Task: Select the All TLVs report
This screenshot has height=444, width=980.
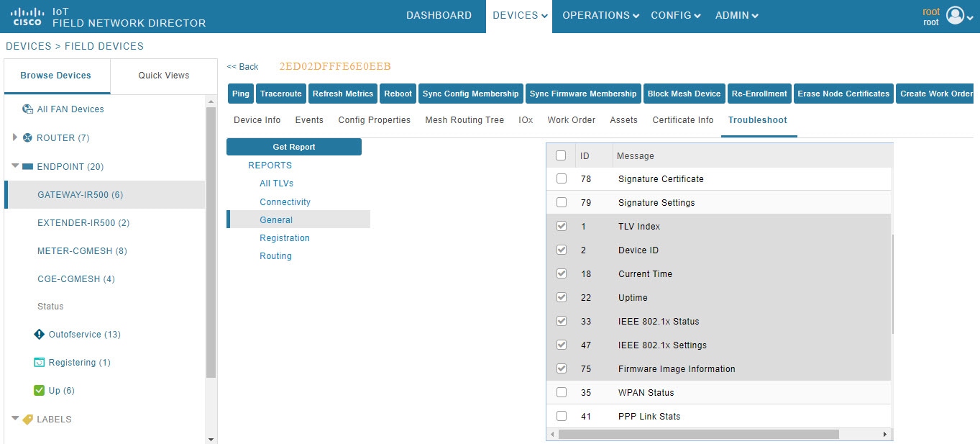Action: [x=277, y=184]
